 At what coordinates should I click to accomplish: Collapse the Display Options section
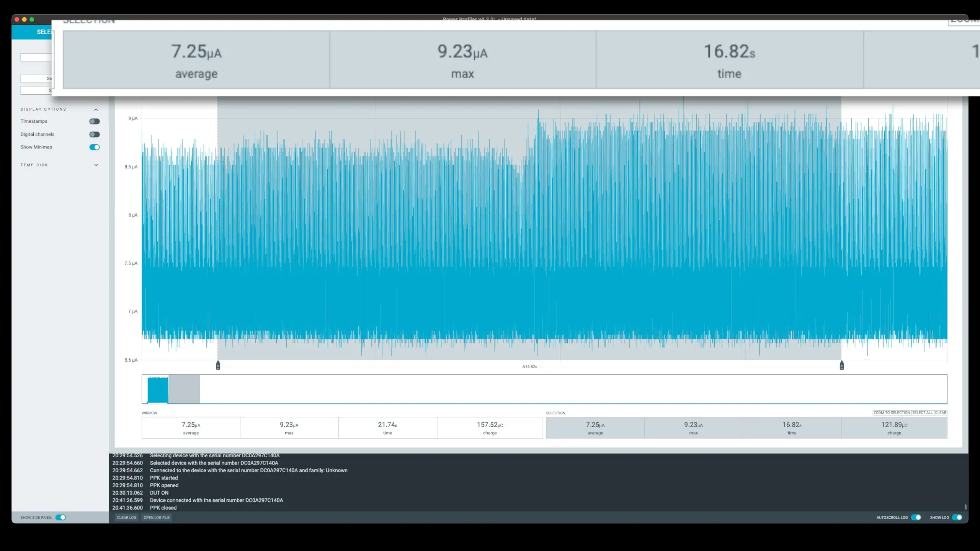pos(96,109)
